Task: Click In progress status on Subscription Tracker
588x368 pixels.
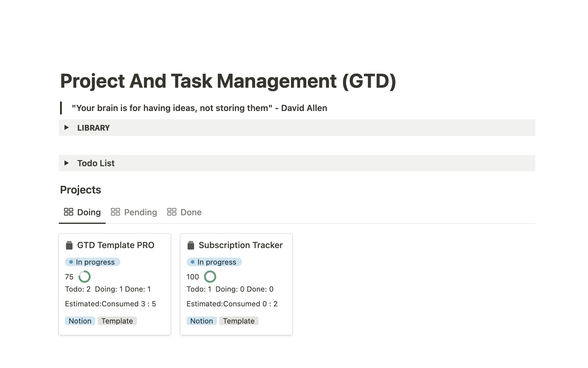Action: pos(214,262)
